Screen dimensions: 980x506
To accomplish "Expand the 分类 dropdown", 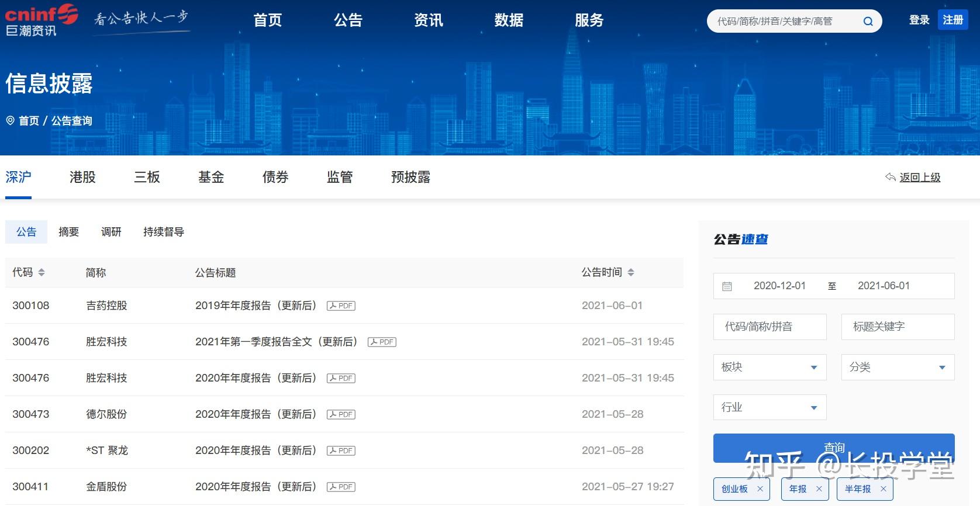I will click(898, 367).
